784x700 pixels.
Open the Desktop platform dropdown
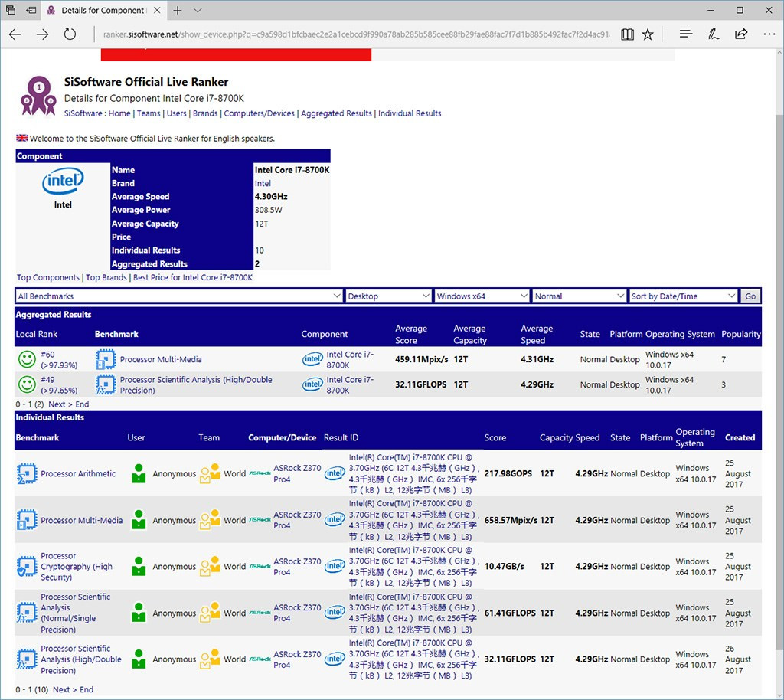click(389, 296)
